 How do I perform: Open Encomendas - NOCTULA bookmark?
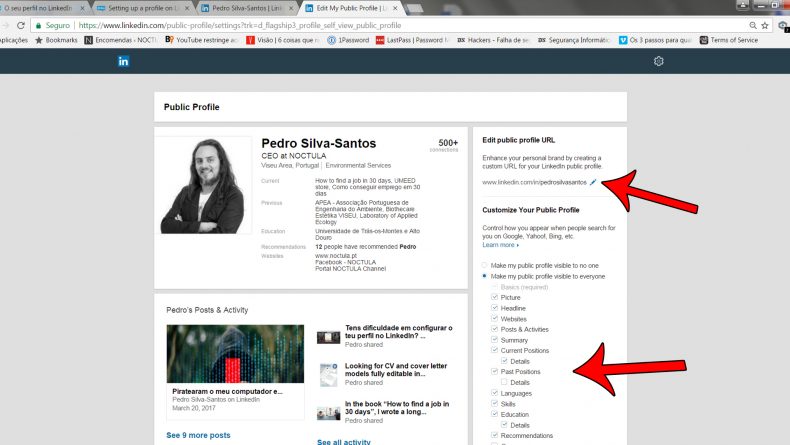click(x=120, y=40)
